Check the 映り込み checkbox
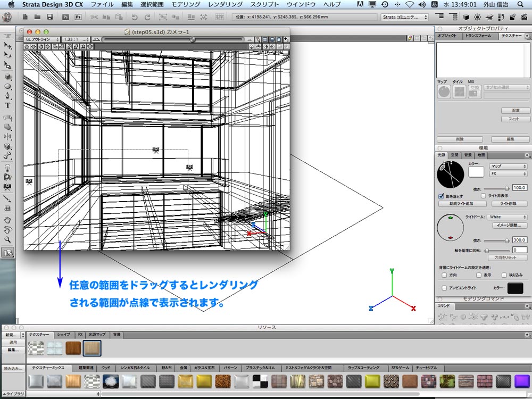Viewport: 532px width, 399px height. pos(504,275)
